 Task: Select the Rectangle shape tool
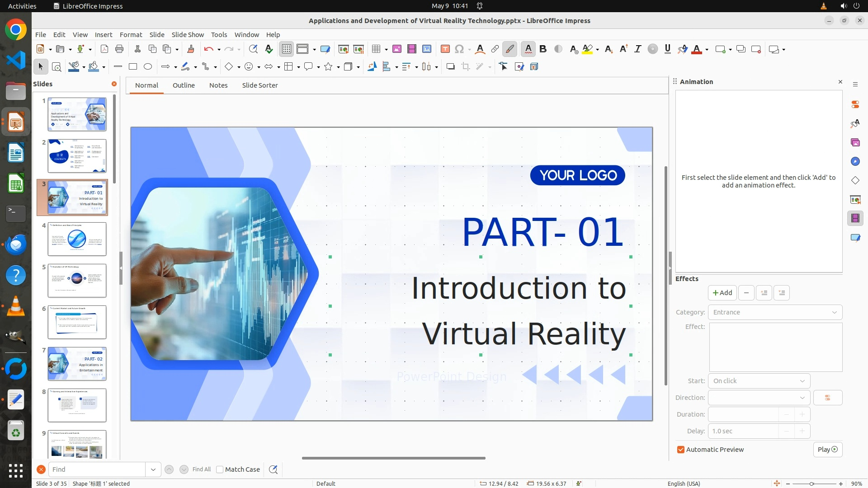[133, 67]
